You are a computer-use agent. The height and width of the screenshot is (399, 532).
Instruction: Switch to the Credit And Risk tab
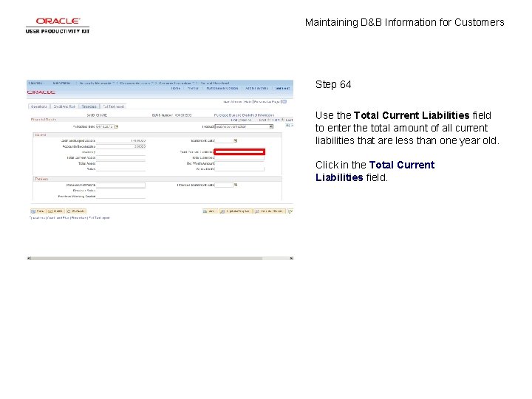[64, 106]
